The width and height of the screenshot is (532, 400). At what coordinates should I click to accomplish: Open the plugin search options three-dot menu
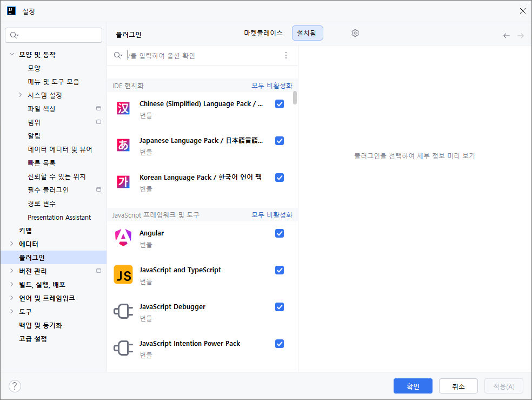click(286, 55)
